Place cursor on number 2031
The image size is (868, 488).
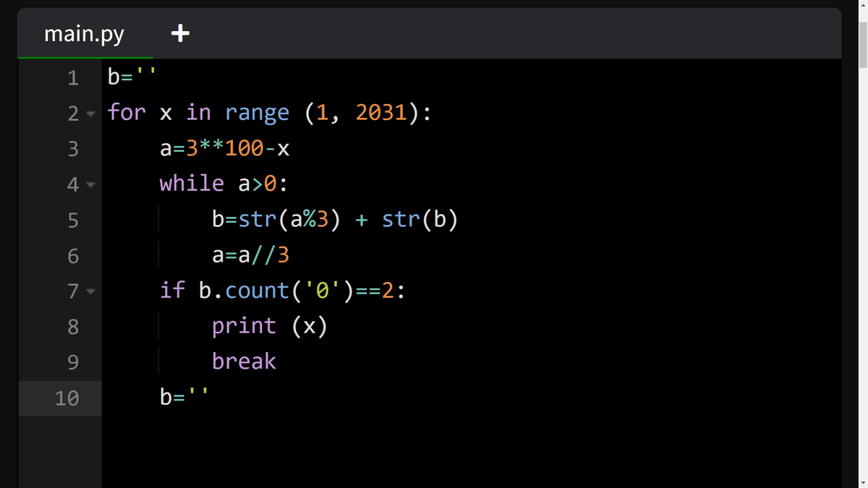tap(382, 113)
